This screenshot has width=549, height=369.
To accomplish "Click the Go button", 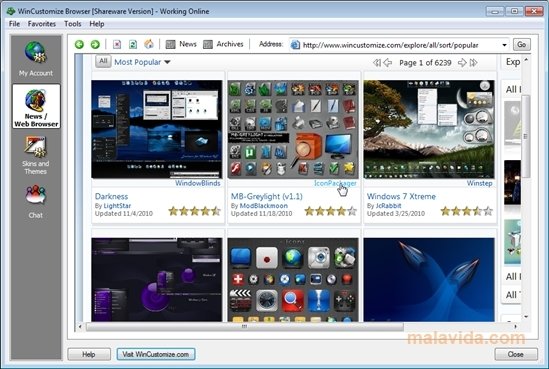I will [x=522, y=44].
